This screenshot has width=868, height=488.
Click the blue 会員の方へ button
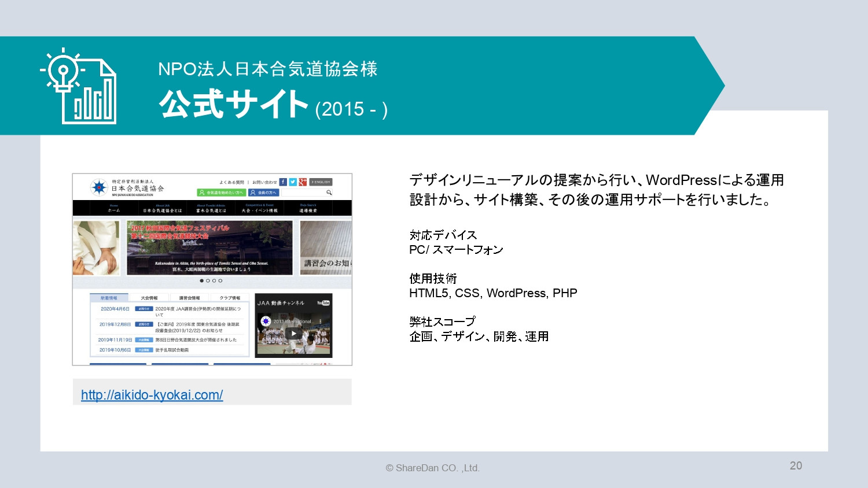(x=264, y=193)
